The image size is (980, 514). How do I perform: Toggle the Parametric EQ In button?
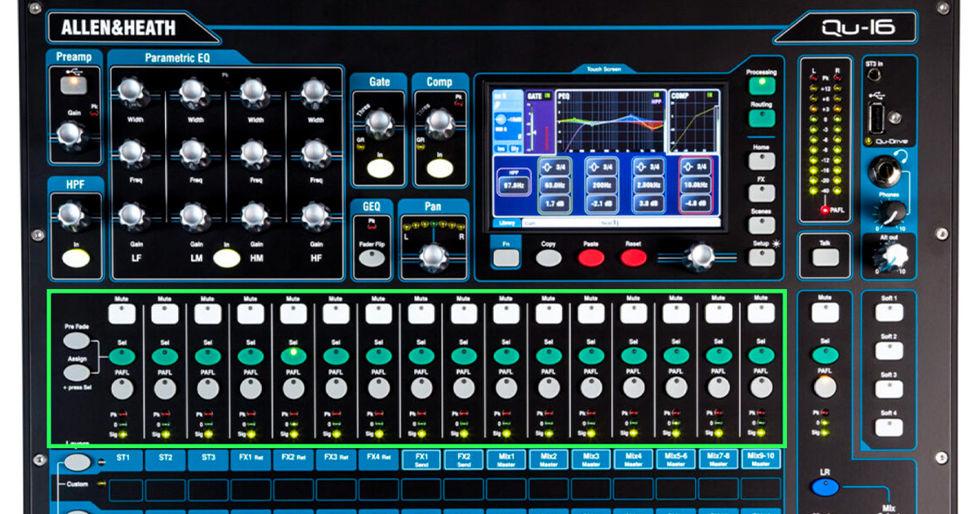coord(227,258)
